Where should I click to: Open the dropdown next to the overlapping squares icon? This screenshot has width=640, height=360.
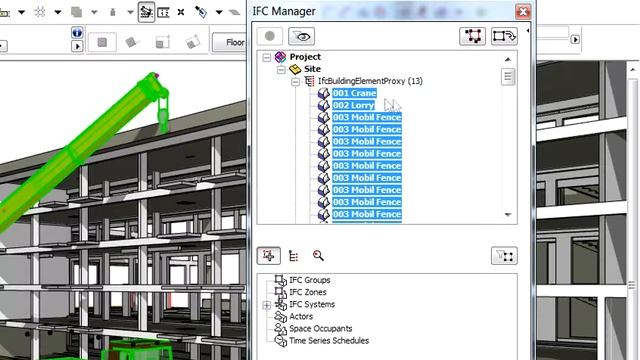pyautogui.click(x=94, y=12)
